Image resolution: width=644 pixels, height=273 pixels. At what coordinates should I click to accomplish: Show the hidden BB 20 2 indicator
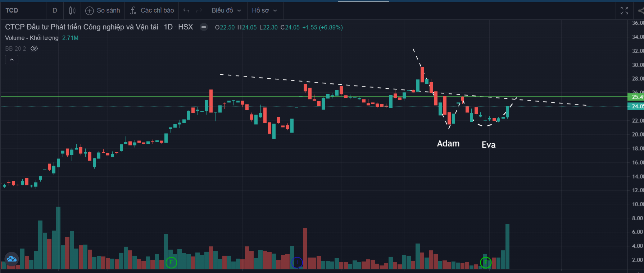tap(34, 48)
